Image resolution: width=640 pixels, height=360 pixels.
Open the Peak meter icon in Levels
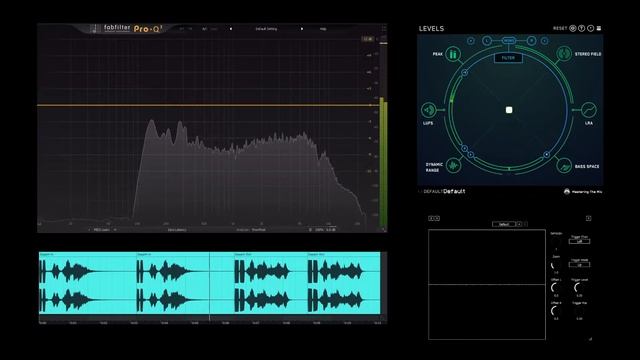(x=453, y=54)
